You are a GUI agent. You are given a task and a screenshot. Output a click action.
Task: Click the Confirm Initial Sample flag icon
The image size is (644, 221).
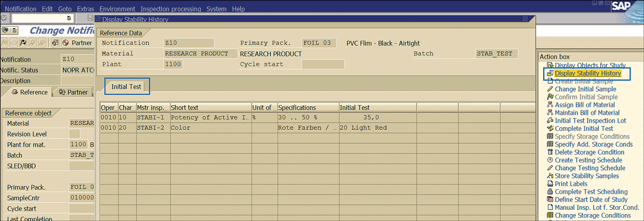550,97
